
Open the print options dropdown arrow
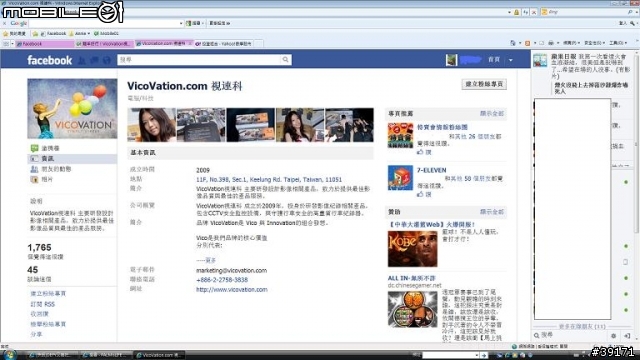click(558, 43)
